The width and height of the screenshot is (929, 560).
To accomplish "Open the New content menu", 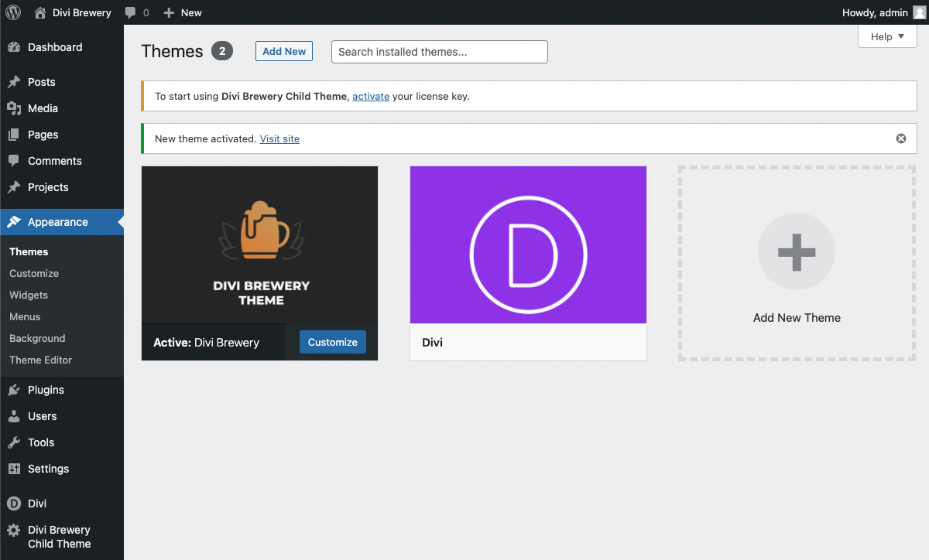I will [x=183, y=12].
